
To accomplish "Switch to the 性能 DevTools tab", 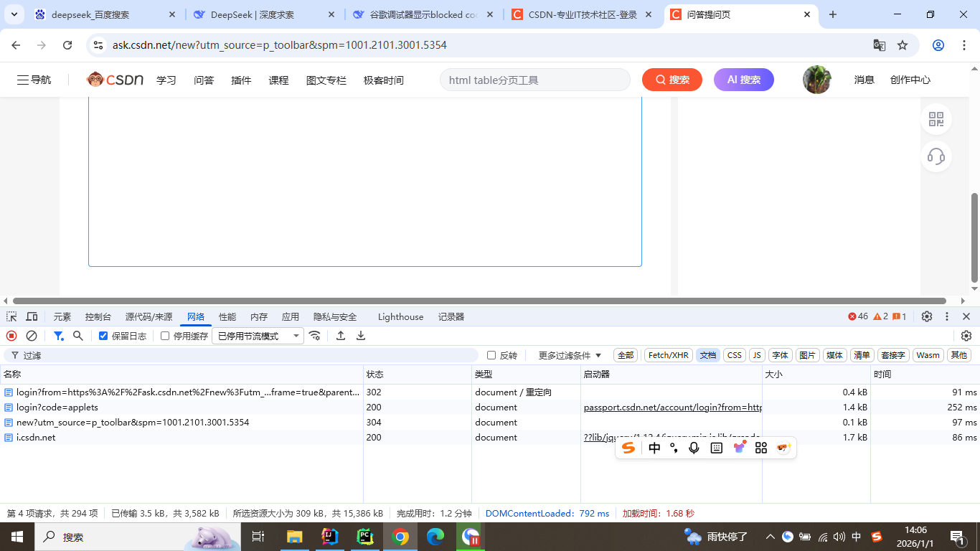I will tap(227, 316).
